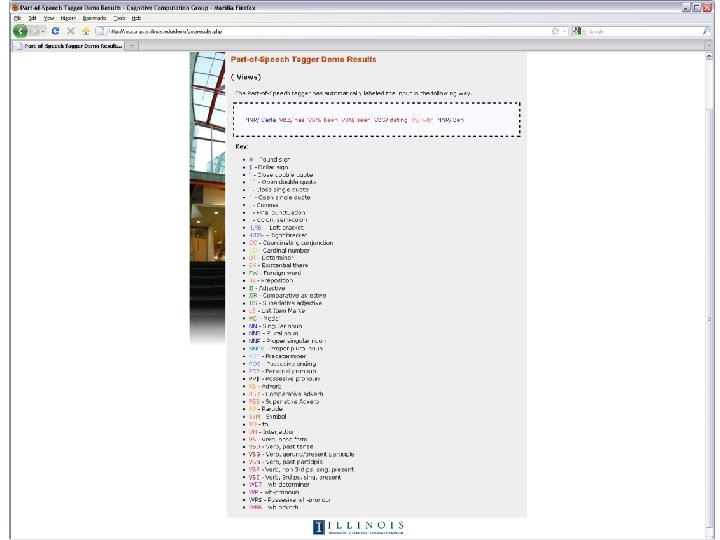
Task: Bookmark this page with the star icon
Action: pyautogui.click(x=555, y=31)
